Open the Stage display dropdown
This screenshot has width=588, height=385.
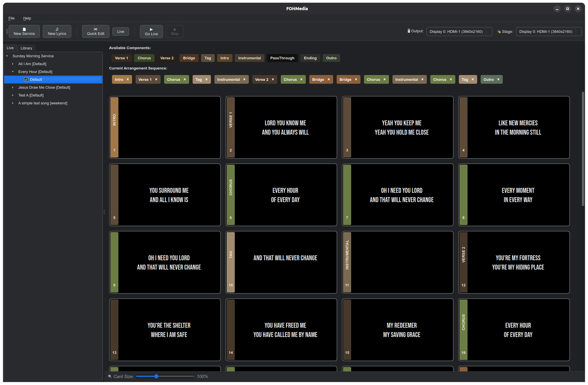click(549, 31)
